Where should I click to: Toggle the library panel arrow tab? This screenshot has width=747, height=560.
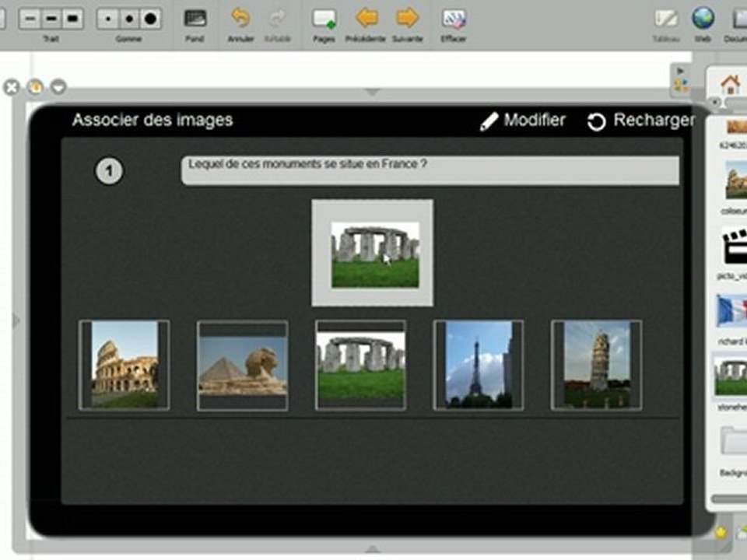pos(682,80)
